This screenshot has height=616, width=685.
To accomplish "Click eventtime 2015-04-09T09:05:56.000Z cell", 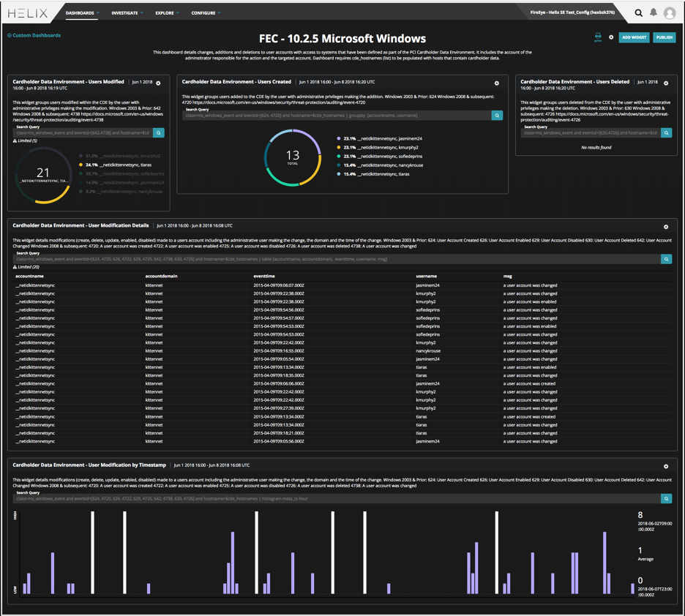I will pos(279,441).
